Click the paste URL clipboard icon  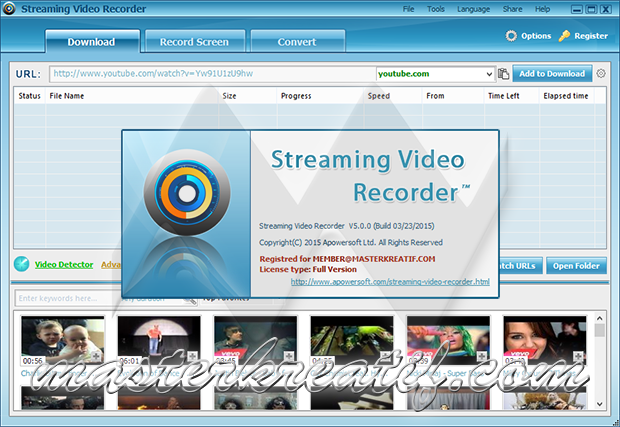point(503,74)
